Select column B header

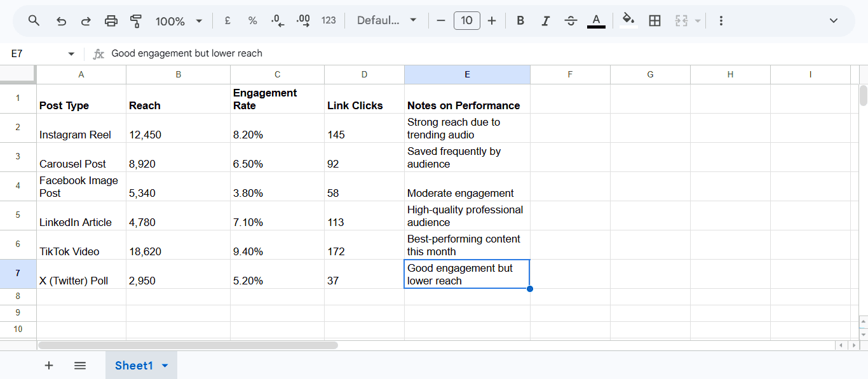pos(179,74)
